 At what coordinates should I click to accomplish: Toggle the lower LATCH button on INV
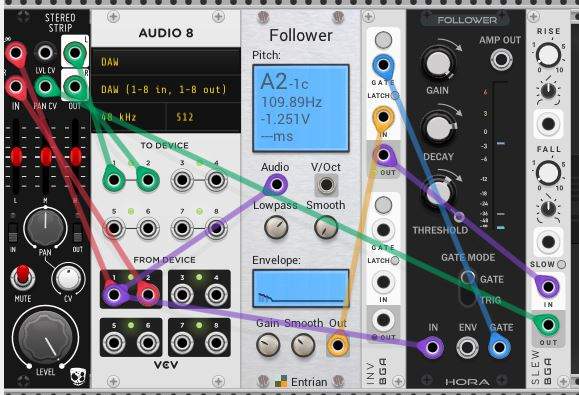(x=394, y=260)
